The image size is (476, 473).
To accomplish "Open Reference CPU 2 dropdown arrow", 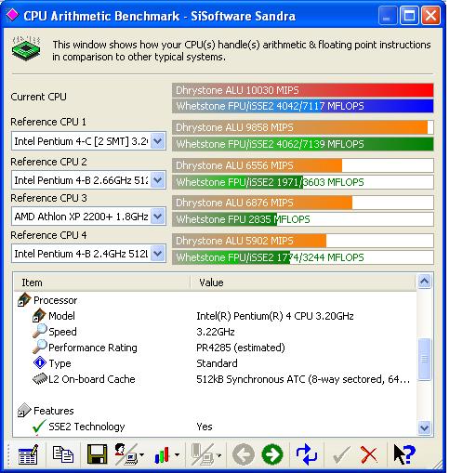I will 158,180.
